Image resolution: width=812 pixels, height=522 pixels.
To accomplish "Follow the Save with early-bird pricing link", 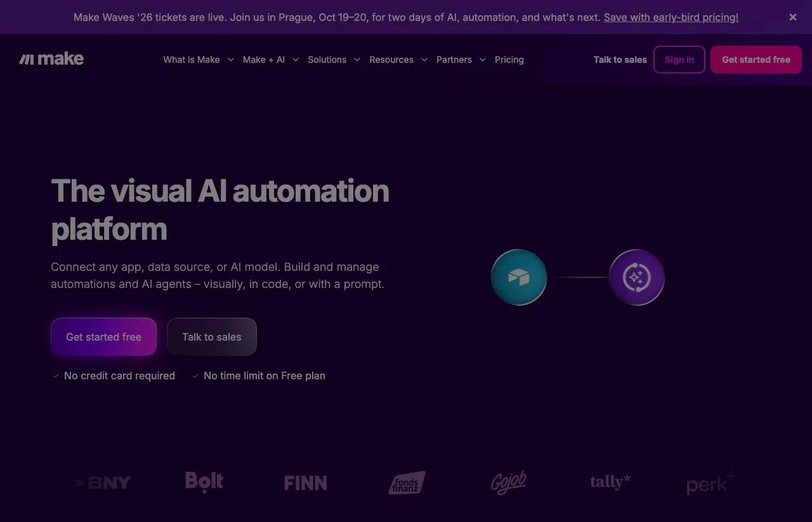I will tap(671, 17).
